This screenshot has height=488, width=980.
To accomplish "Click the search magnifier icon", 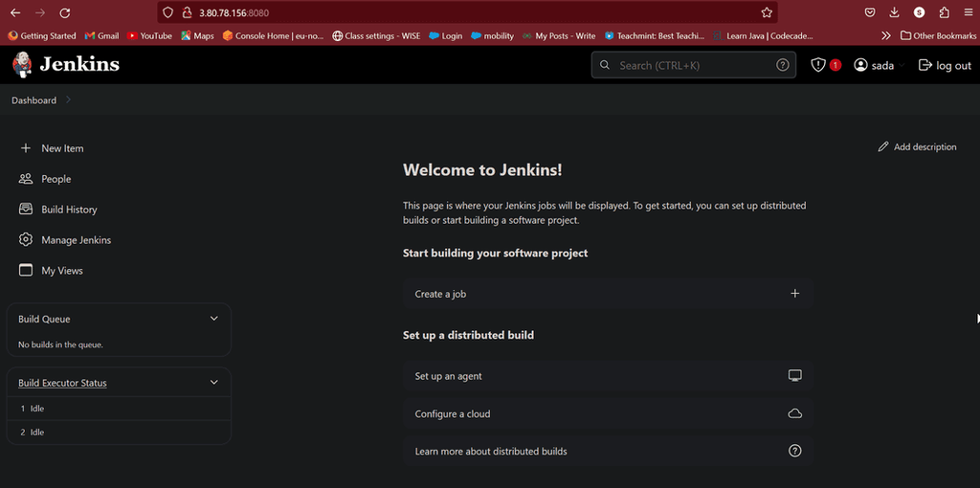I will click(605, 65).
